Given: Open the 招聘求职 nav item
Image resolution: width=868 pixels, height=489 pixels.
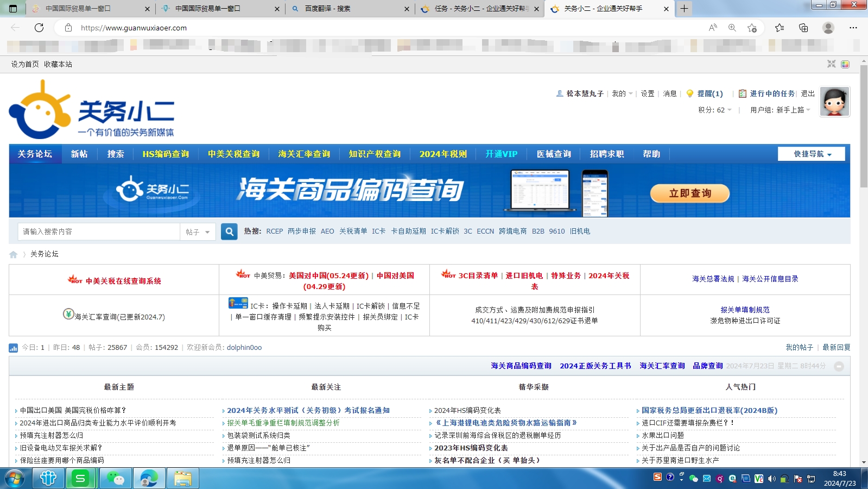Looking at the screenshot, I should pos(607,154).
